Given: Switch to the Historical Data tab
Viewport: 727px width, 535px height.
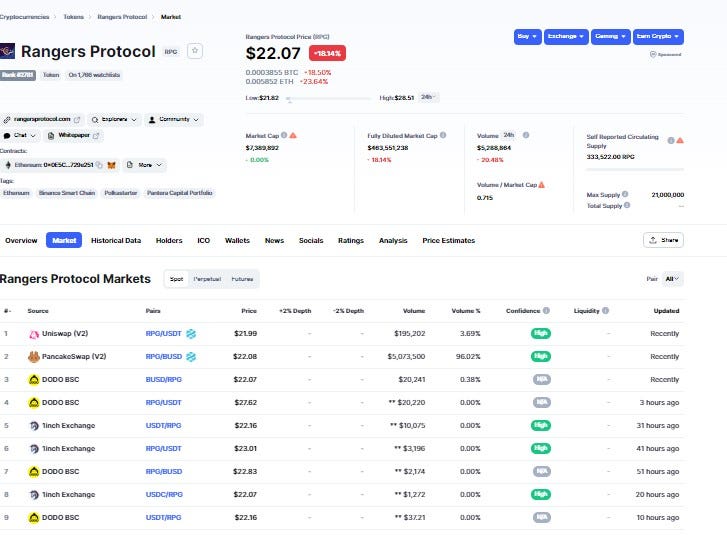Looking at the screenshot, I should (x=116, y=241).
